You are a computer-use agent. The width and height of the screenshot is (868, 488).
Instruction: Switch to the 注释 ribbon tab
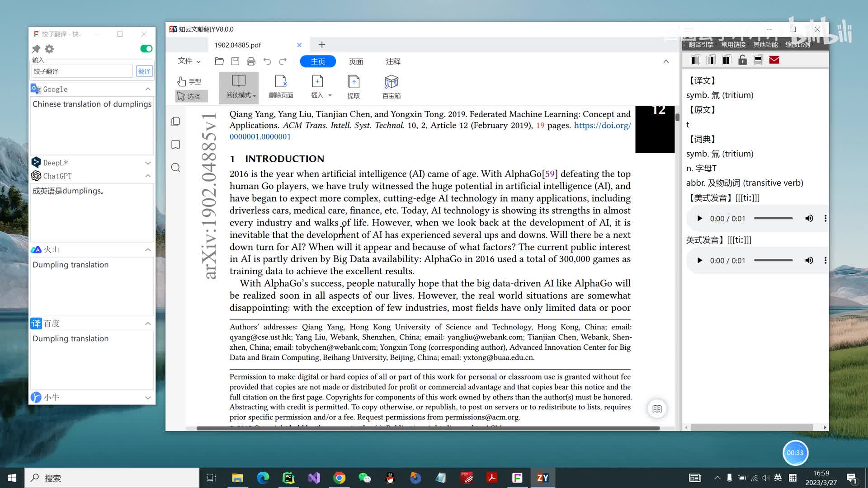(x=393, y=61)
